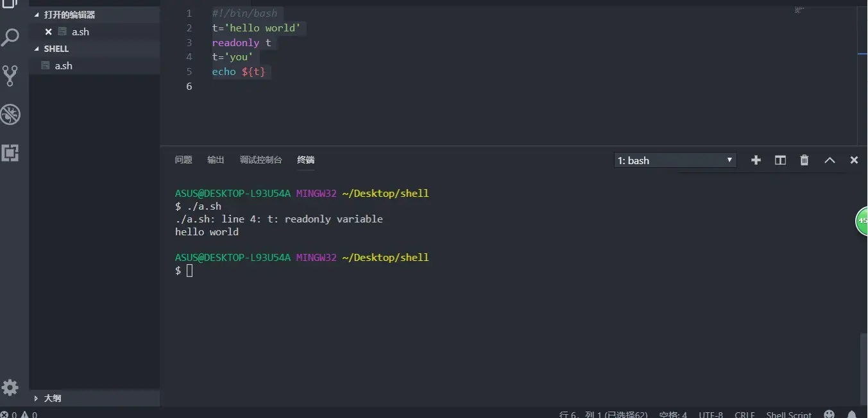Close a.sh in open editors list

pyautogui.click(x=48, y=31)
